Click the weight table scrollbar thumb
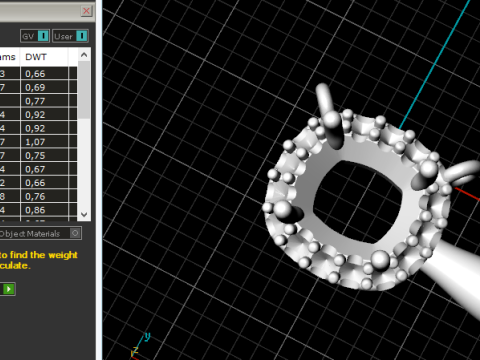 click(x=84, y=89)
